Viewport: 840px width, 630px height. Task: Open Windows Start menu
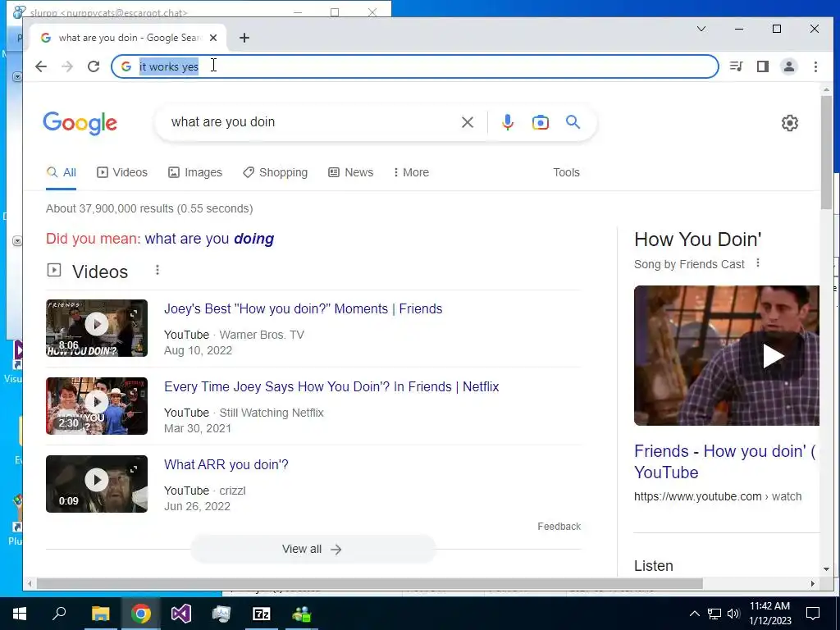pos(20,614)
